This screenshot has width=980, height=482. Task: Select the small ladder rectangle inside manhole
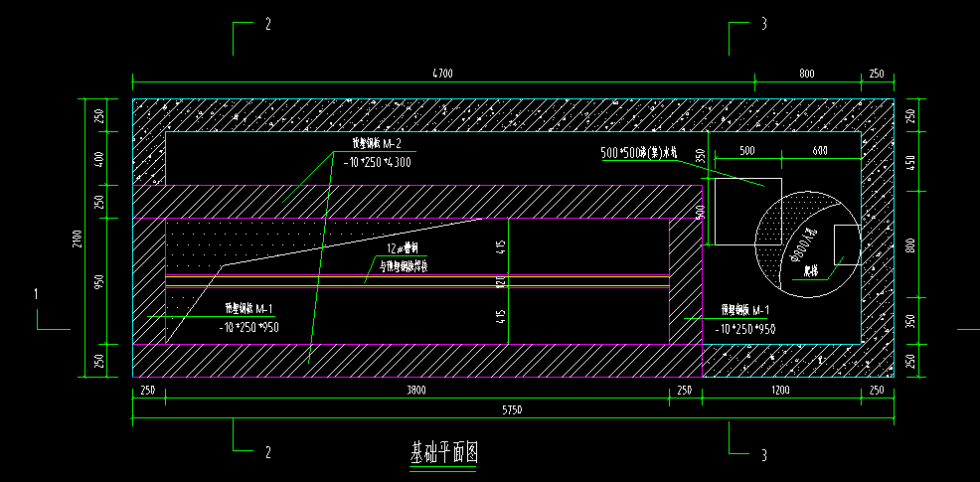[x=848, y=245]
